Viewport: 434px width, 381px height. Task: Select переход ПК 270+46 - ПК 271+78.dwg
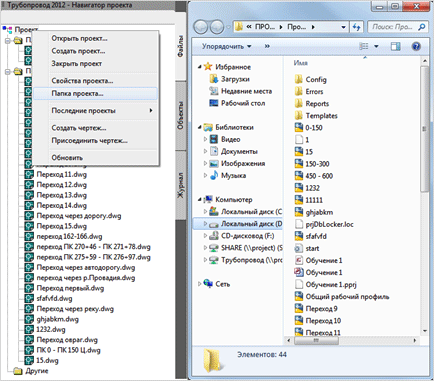point(93,247)
